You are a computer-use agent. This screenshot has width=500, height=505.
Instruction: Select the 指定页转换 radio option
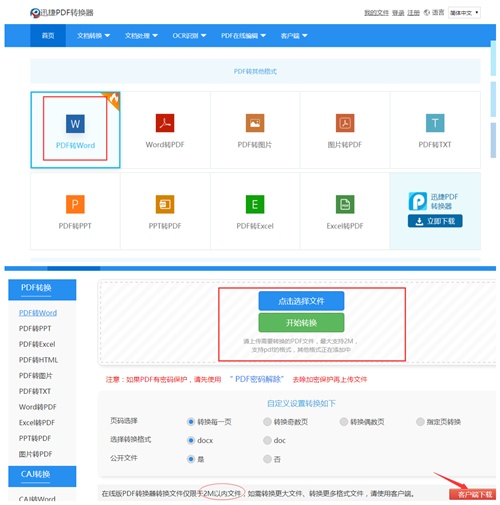coord(420,422)
